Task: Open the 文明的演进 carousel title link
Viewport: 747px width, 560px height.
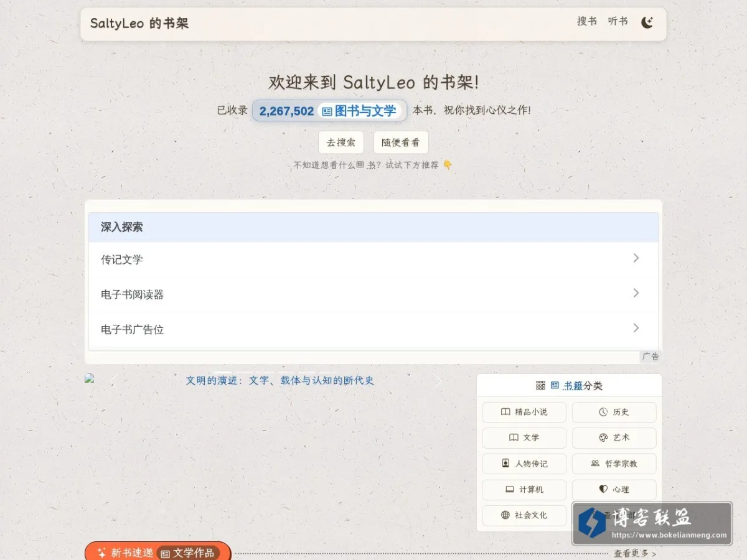Action: (x=280, y=380)
